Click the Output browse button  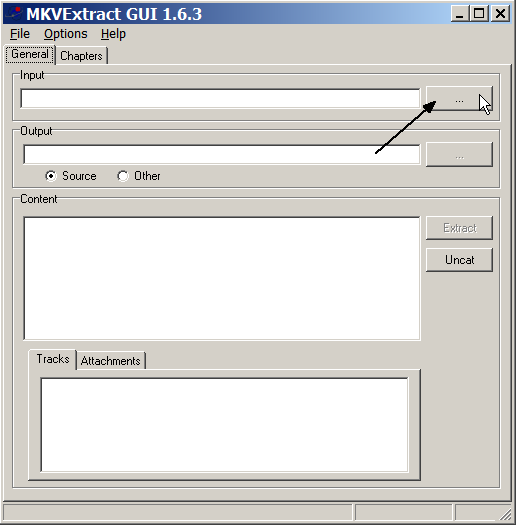(x=459, y=154)
